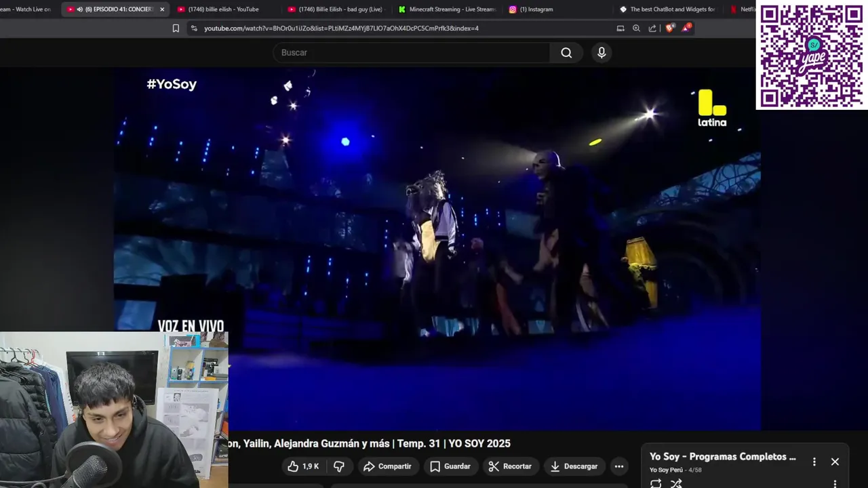Viewport: 868px width, 488px height.
Task: Open Brave Rewards triangle icon
Action: pos(686,28)
